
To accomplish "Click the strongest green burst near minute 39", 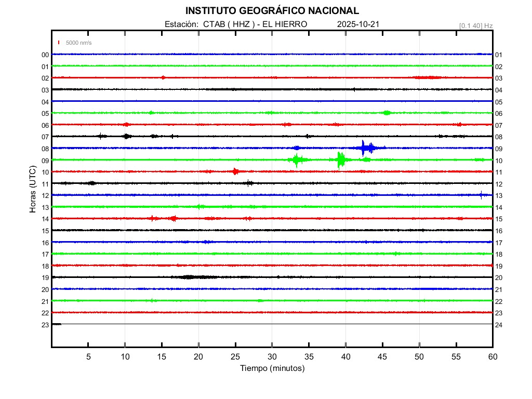I will click(340, 160).
